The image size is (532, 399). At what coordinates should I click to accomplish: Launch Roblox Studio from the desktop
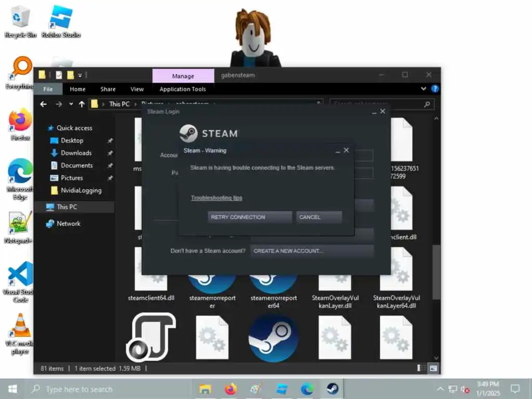pyautogui.click(x=61, y=22)
